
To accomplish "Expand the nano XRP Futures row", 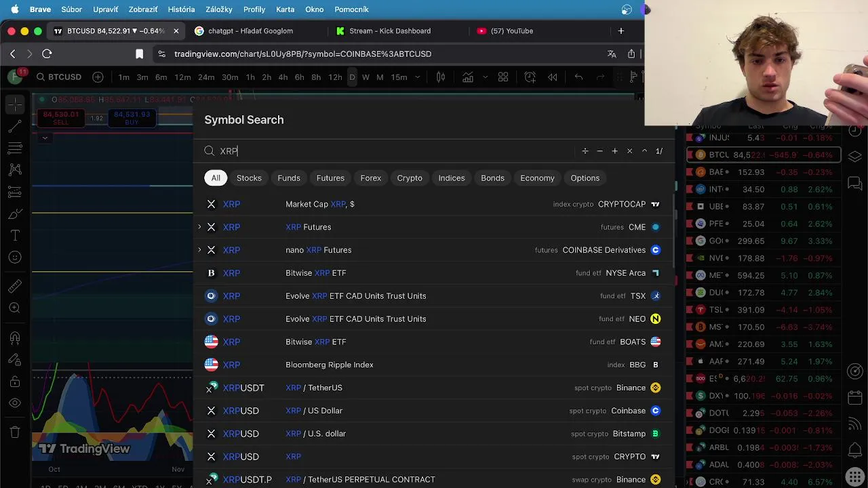I will [199, 250].
